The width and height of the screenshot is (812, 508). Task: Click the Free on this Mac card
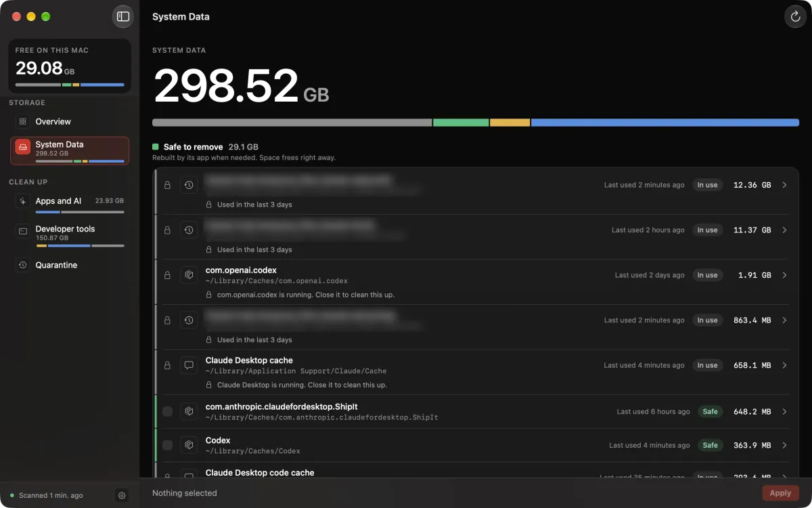tap(70, 66)
